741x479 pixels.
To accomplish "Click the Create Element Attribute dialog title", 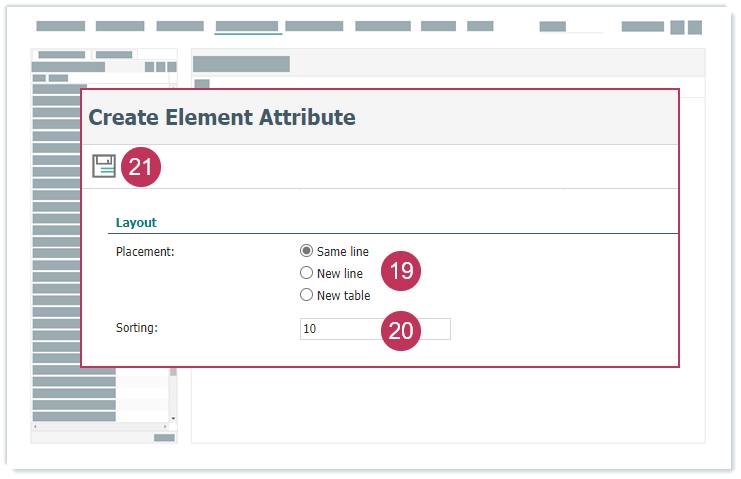I will click(x=222, y=117).
